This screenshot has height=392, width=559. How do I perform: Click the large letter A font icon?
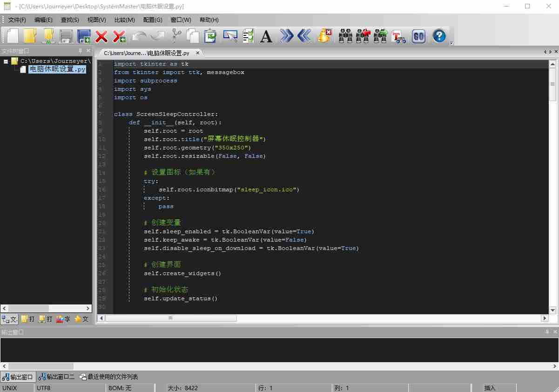click(266, 36)
